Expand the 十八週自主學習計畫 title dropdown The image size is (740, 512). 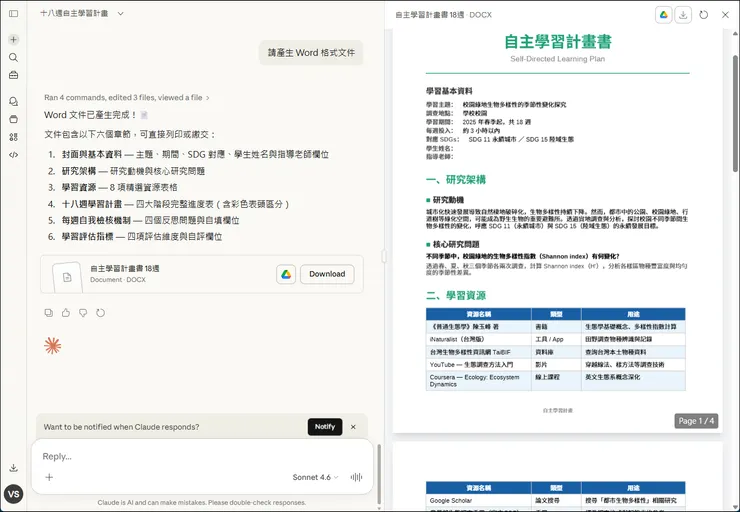[x=121, y=14]
